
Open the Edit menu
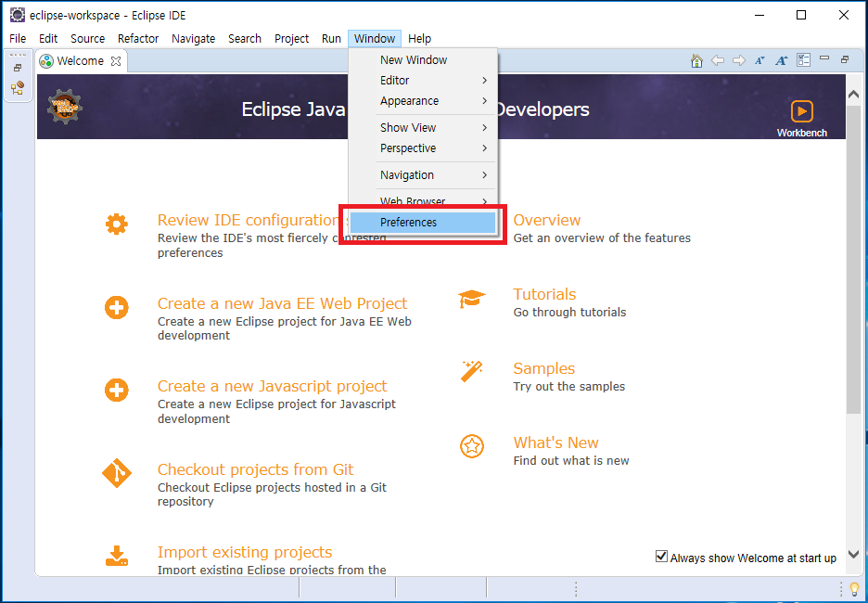tap(48, 38)
